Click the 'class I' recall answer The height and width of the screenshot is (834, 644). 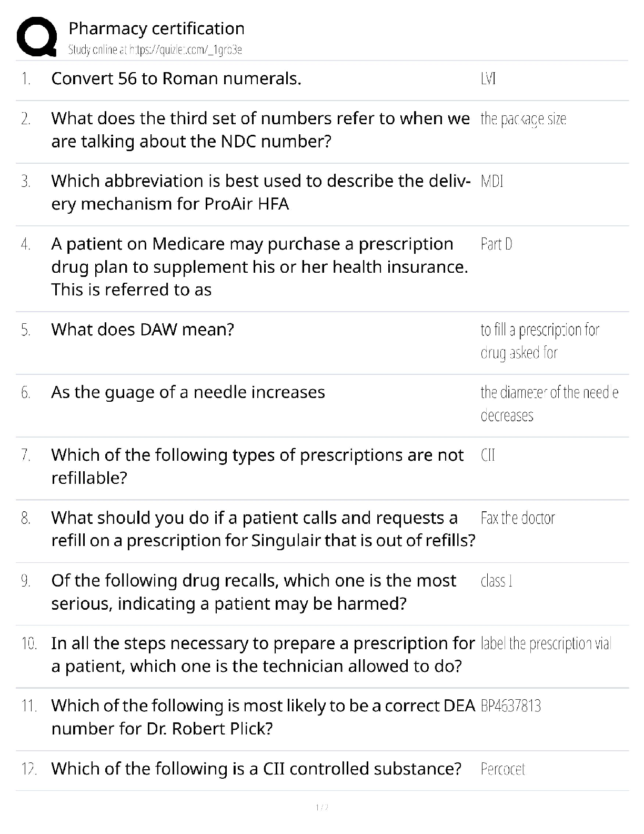point(497,581)
